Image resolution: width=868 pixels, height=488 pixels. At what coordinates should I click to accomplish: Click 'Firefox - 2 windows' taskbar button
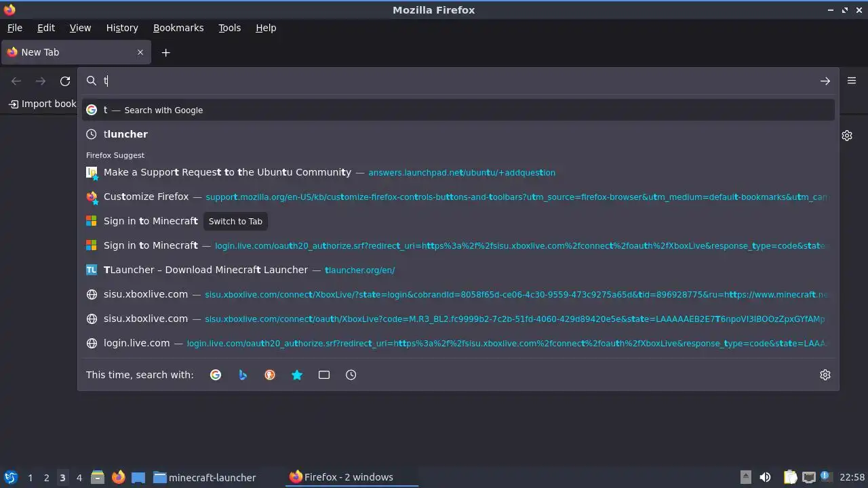tap(351, 477)
